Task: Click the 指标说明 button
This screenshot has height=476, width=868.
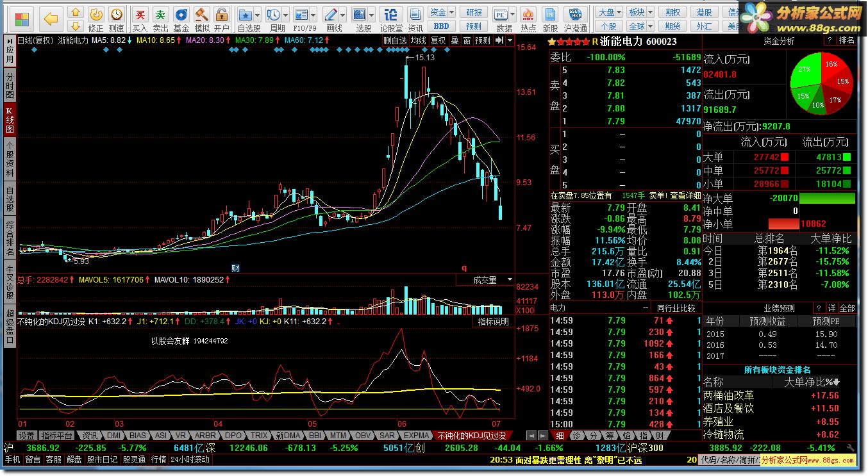Action: 494,322
